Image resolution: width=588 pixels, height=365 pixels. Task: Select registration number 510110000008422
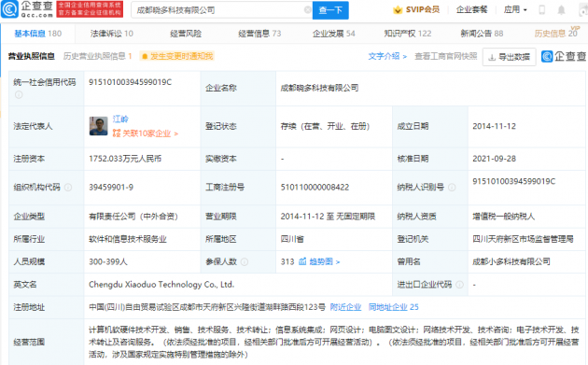315,188
